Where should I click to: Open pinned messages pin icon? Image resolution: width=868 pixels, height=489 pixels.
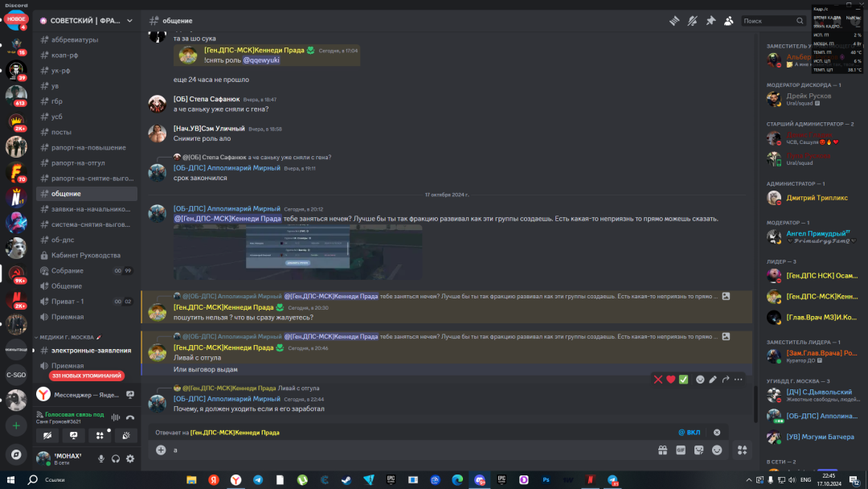pyautogui.click(x=710, y=20)
